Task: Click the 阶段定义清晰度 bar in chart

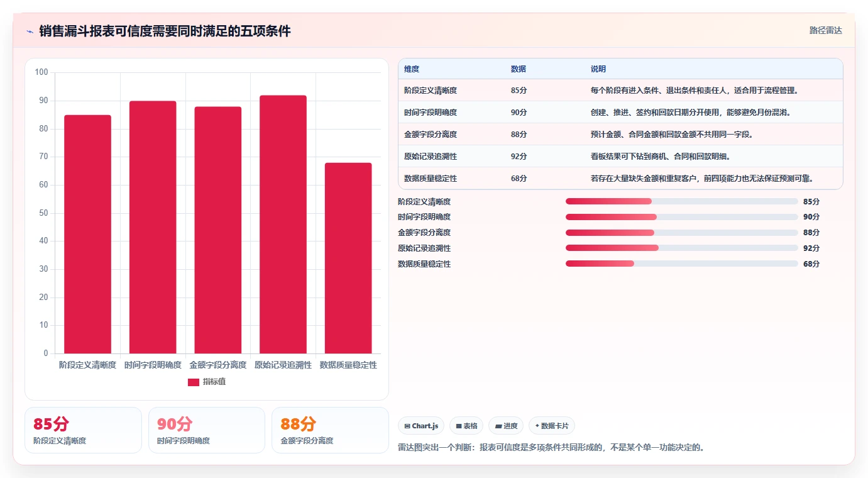Action: [87, 234]
